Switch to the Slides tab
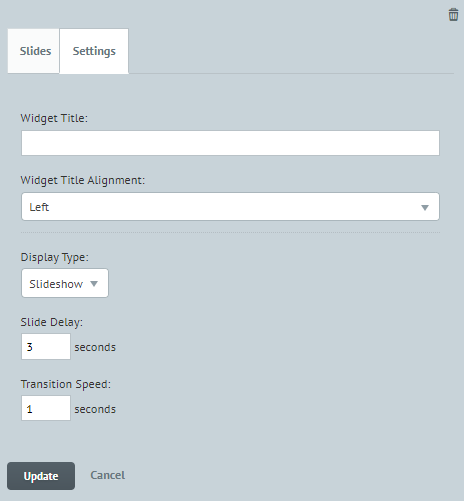The height and width of the screenshot is (501, 464). coord(34,51)
